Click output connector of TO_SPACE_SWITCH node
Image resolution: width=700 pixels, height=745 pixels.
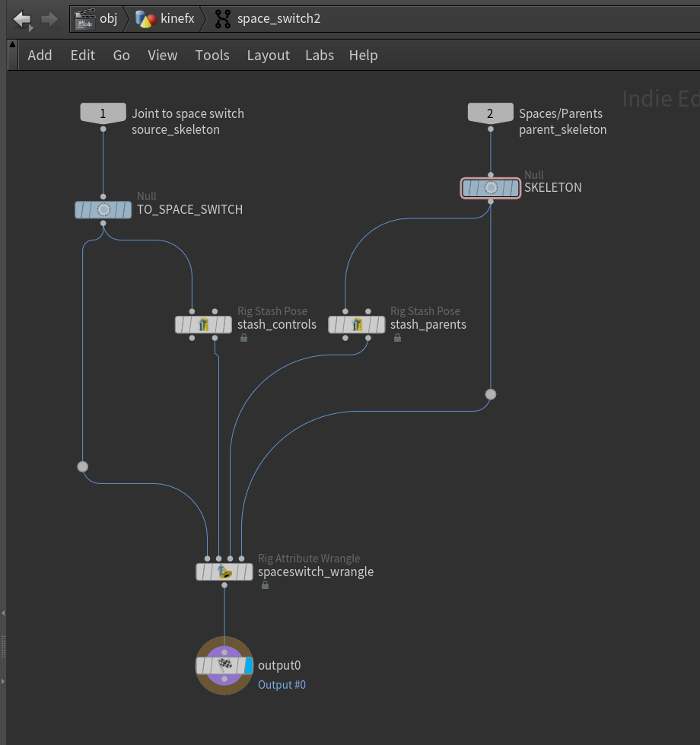click(103, 223)
